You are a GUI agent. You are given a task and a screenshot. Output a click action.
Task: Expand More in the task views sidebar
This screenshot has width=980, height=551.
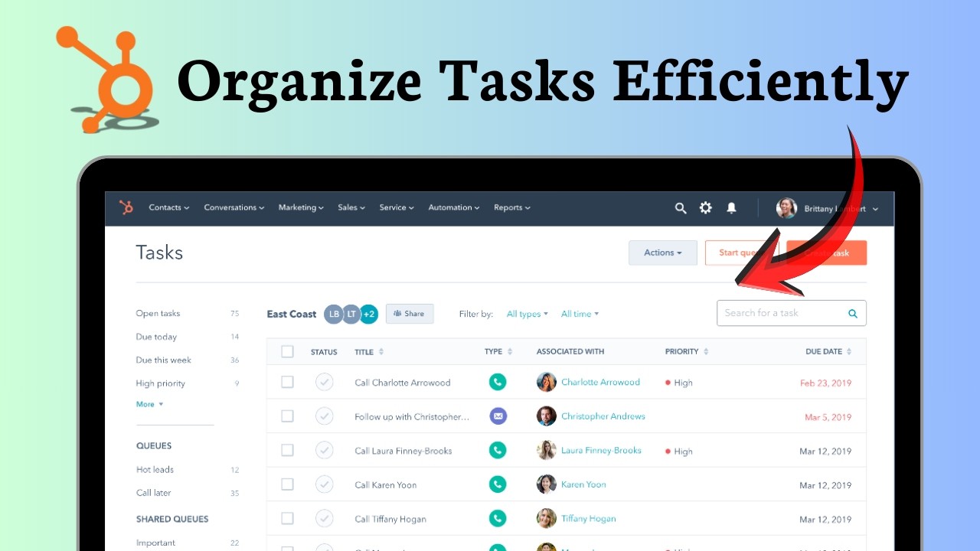click(x=149, y=404)
